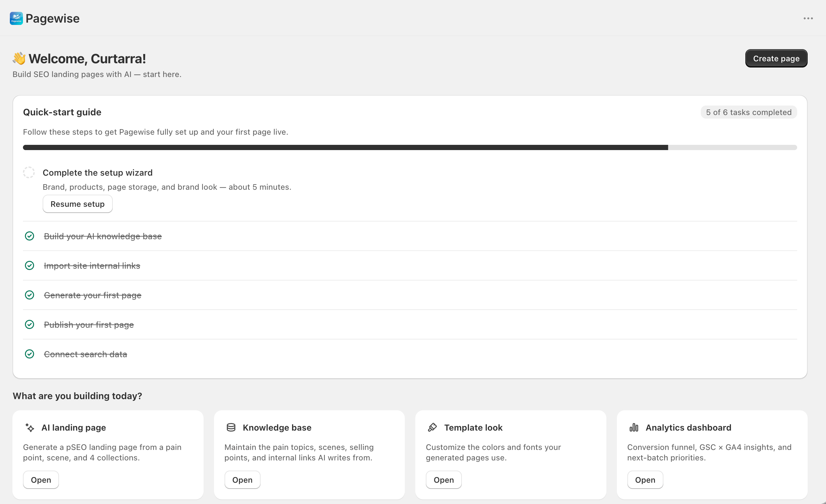Click 'Follow these steps to get Pagewise' description
826x504 pixels.
156,132
